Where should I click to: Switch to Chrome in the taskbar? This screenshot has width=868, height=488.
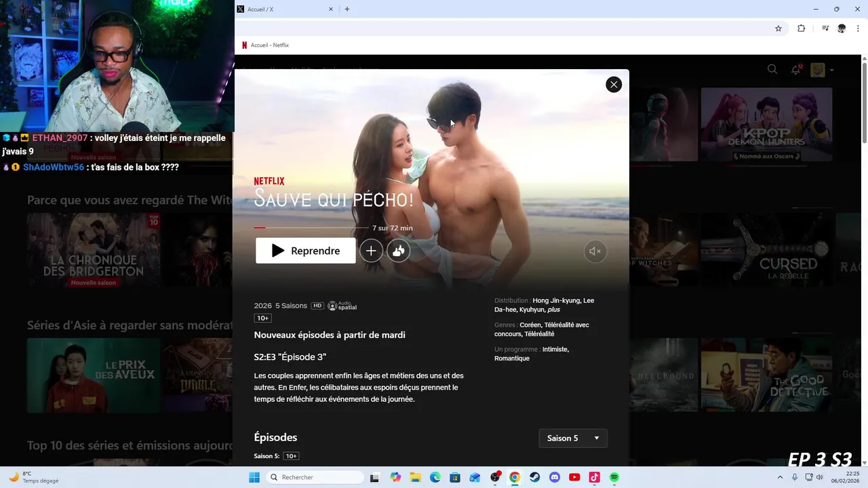(515, 477)
